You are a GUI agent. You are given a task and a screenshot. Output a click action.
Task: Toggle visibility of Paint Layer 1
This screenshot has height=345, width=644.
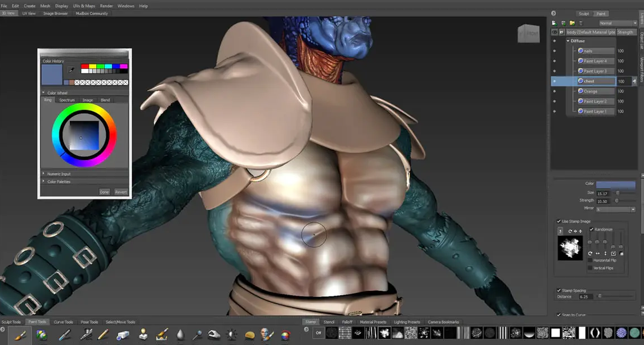[x=554, y=112]
